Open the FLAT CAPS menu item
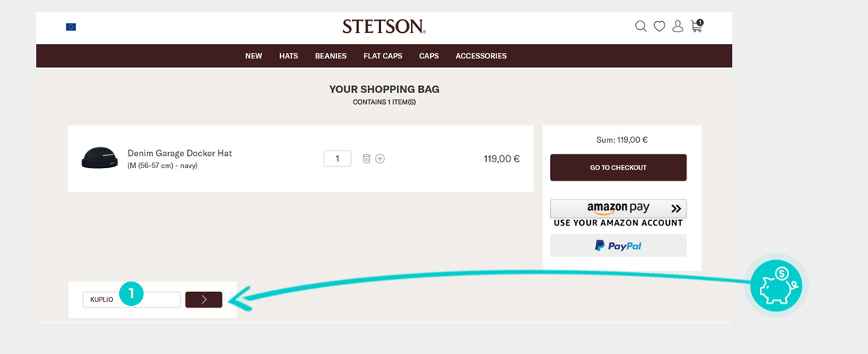This screenshot has width=868, height=354. tap(383, 56)
